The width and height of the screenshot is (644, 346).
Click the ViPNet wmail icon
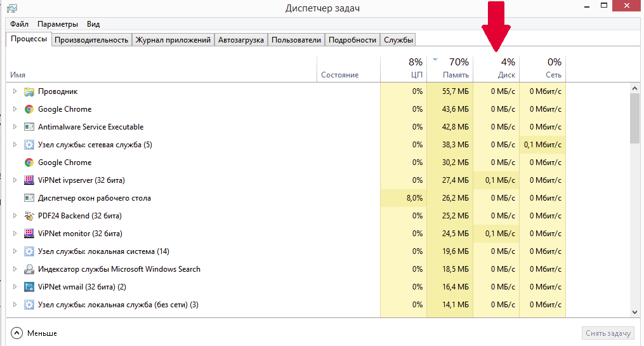tap(29, 287)
